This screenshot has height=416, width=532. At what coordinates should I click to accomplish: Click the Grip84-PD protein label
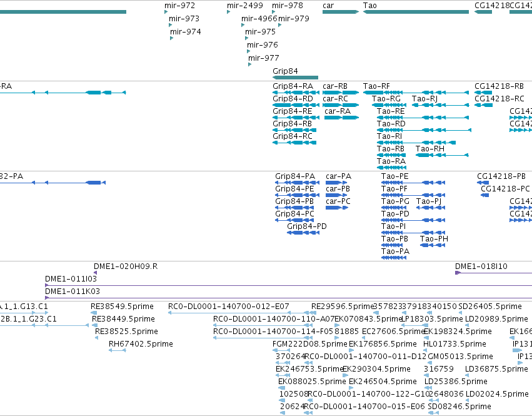click(x=307, y=226)
